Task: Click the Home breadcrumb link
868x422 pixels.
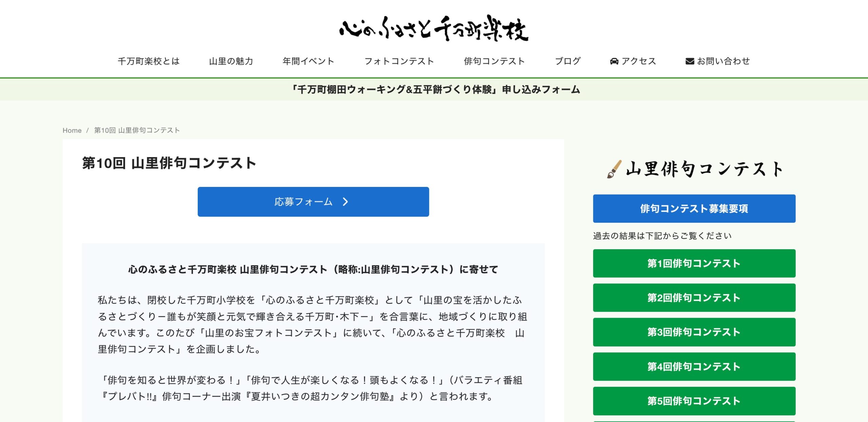Action: tap(72, 130)
